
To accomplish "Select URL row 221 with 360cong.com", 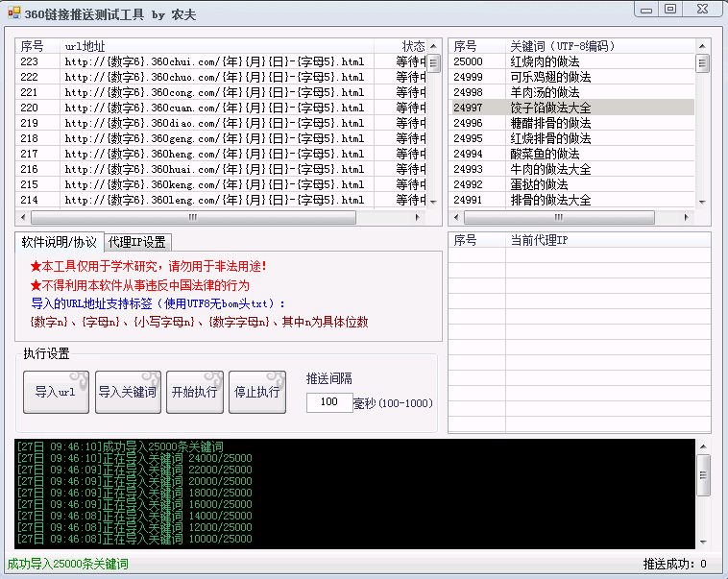I will (x=221, y=92).
